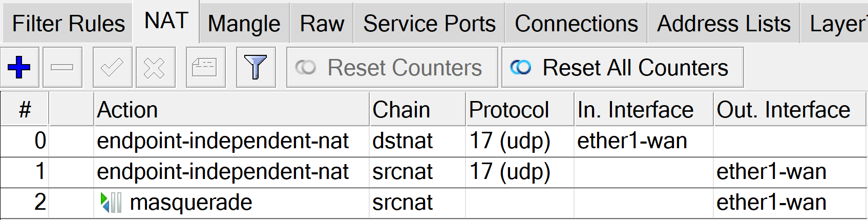Click the checkmark Enable rule icon
The width and height of the screenshot is (868, 220).
tap(112, 67)
